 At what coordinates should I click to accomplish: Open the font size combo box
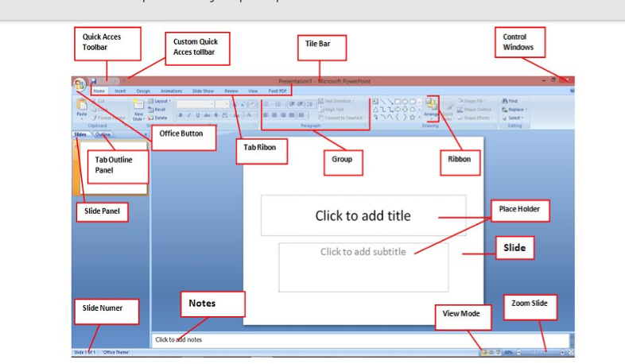[222, 104]
